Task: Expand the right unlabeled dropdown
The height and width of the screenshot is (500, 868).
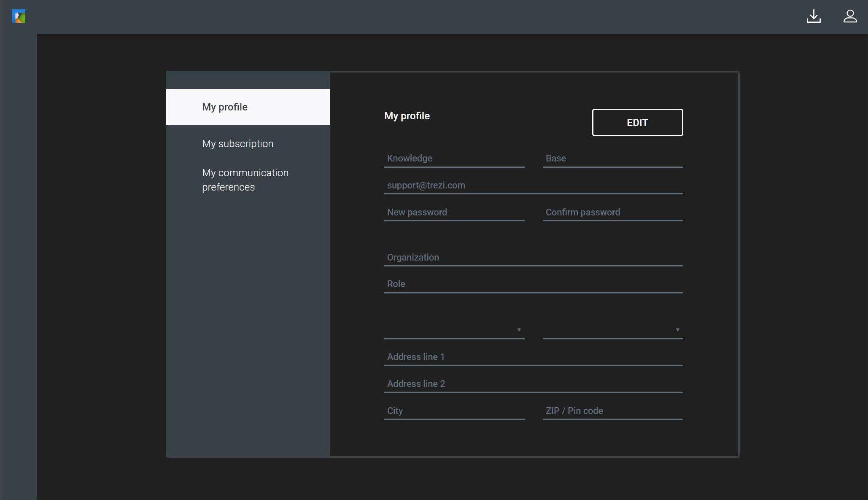Action: (x=612, y=330)
